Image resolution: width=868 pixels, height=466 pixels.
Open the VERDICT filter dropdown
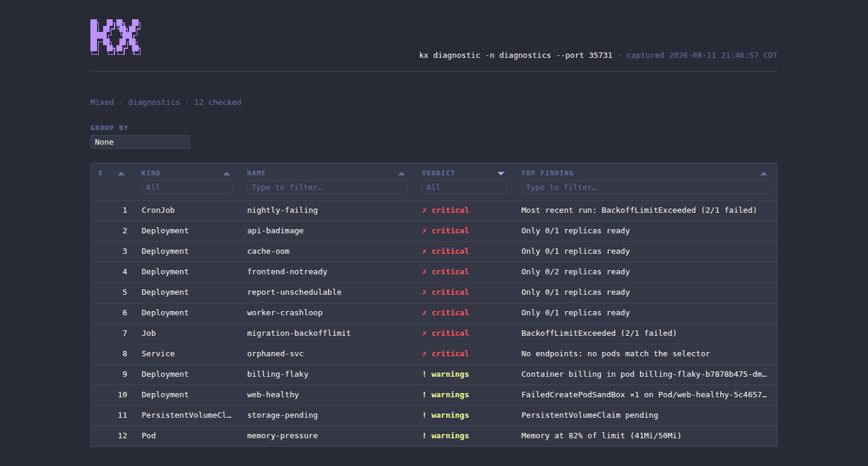pos(464,187)
